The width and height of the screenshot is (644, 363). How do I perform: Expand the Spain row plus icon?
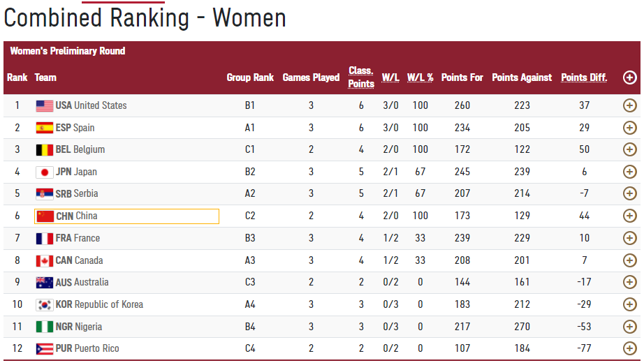(x=629, y=128)
